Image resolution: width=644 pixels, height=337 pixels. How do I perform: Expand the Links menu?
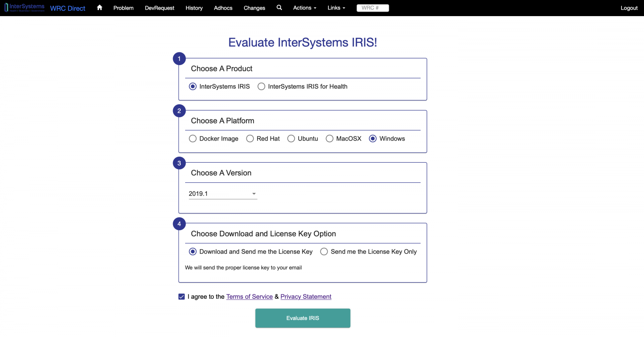tap(336, 8)
